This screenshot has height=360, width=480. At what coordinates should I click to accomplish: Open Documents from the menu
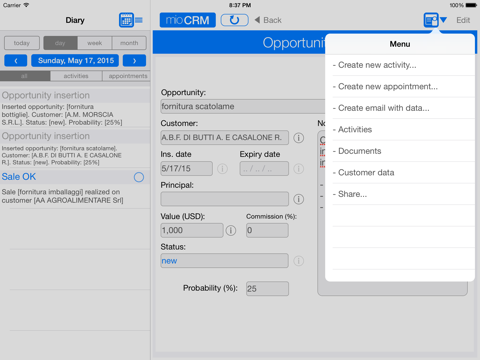pos(400,151)
